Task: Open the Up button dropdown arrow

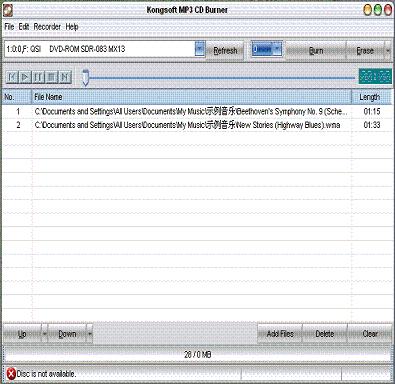Action: click(x=44, y=334)
